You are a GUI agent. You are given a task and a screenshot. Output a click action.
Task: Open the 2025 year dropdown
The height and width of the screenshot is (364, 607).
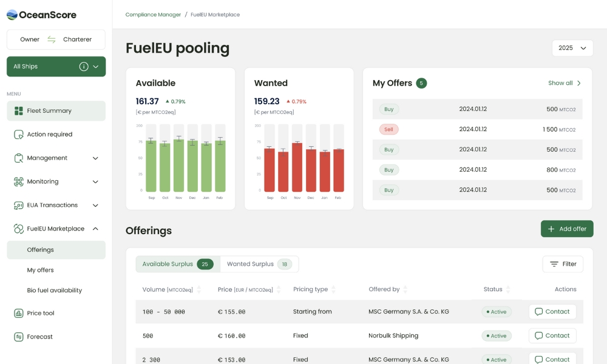coord(572,48)
